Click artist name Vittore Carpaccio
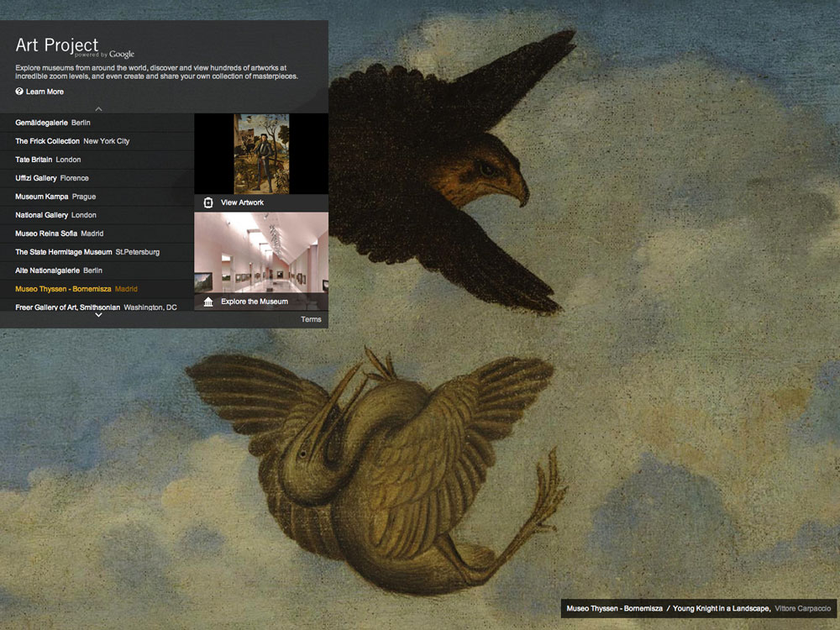 802,608
